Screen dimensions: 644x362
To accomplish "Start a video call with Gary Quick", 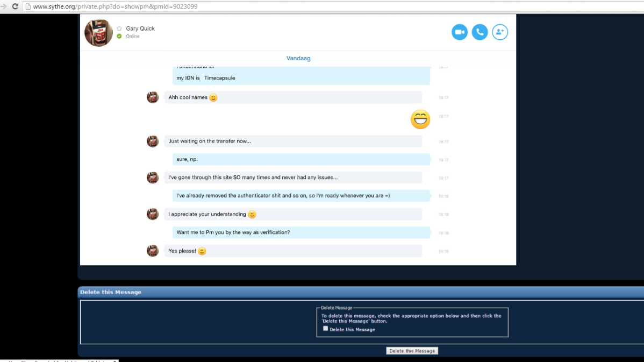I will [459, 32].
